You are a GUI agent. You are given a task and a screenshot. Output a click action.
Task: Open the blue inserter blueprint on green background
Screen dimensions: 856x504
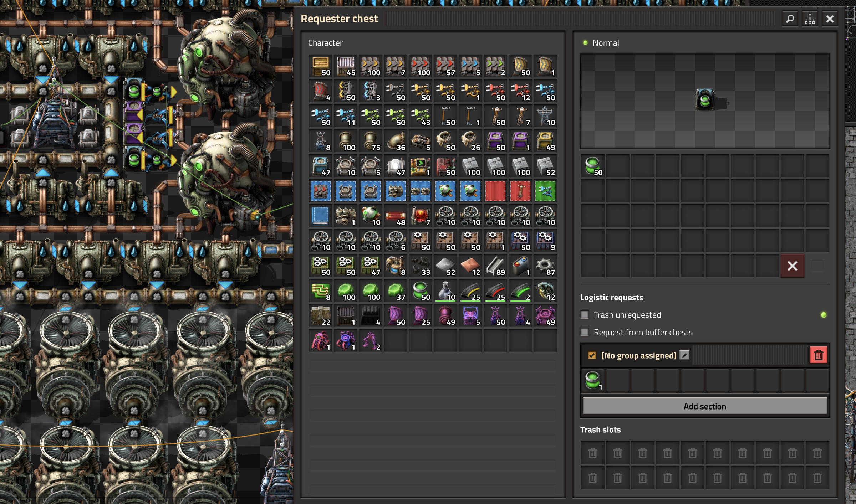point(545,191)
